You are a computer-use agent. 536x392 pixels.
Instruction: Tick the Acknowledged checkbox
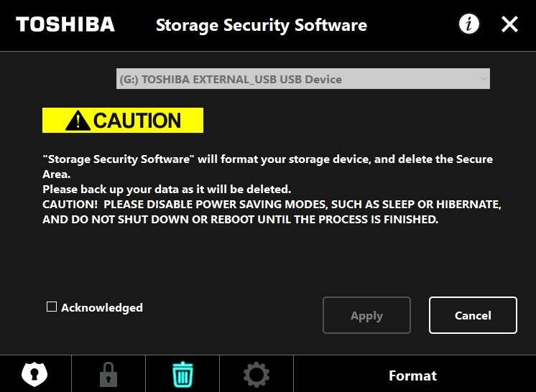click(x=52, y=307)
